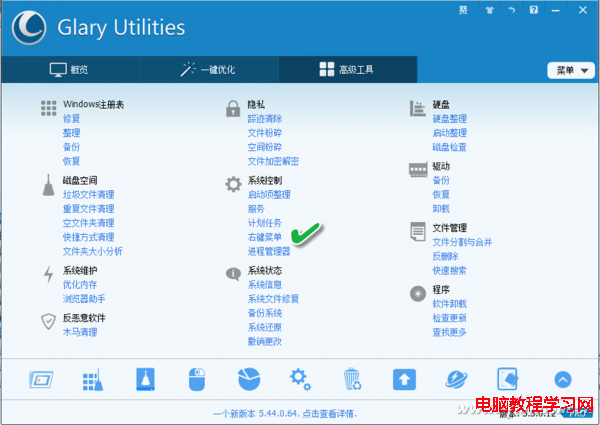Viewport: 600px width, 425px height.
Task: Click the Windows注册表 grid icon
Action: click(x=49, y=108)
